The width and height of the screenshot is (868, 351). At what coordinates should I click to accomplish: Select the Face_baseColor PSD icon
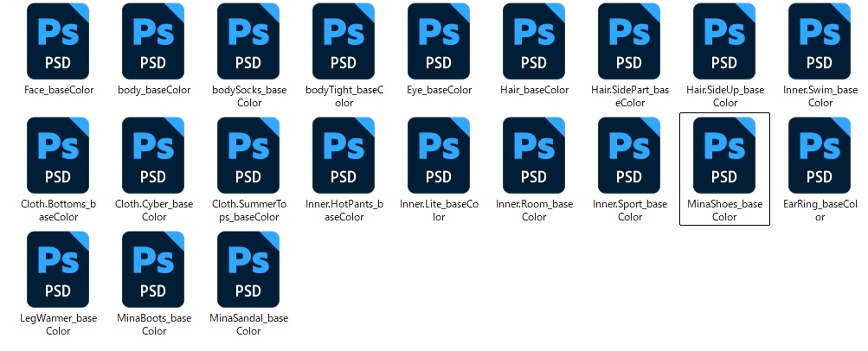pos(58,41)
